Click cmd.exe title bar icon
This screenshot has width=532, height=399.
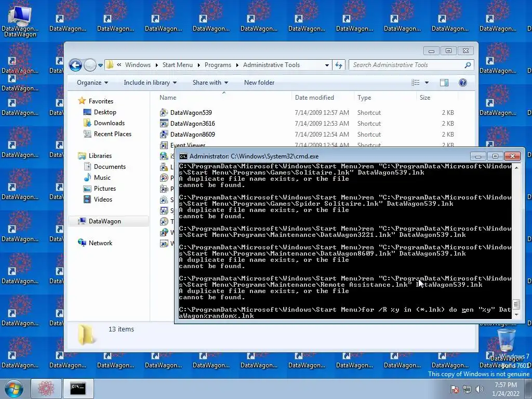(183, 156)
